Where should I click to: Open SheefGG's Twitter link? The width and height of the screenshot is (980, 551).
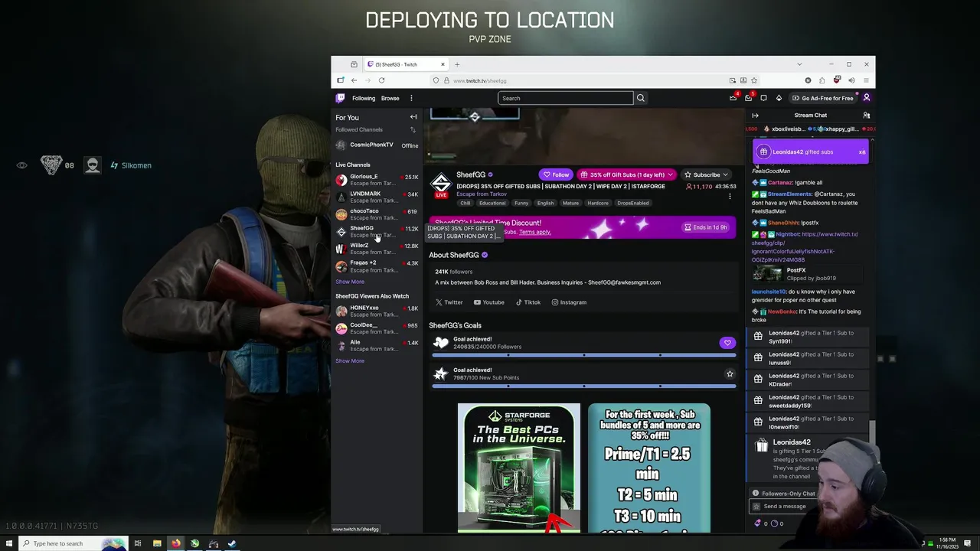[x=449, y=302]
